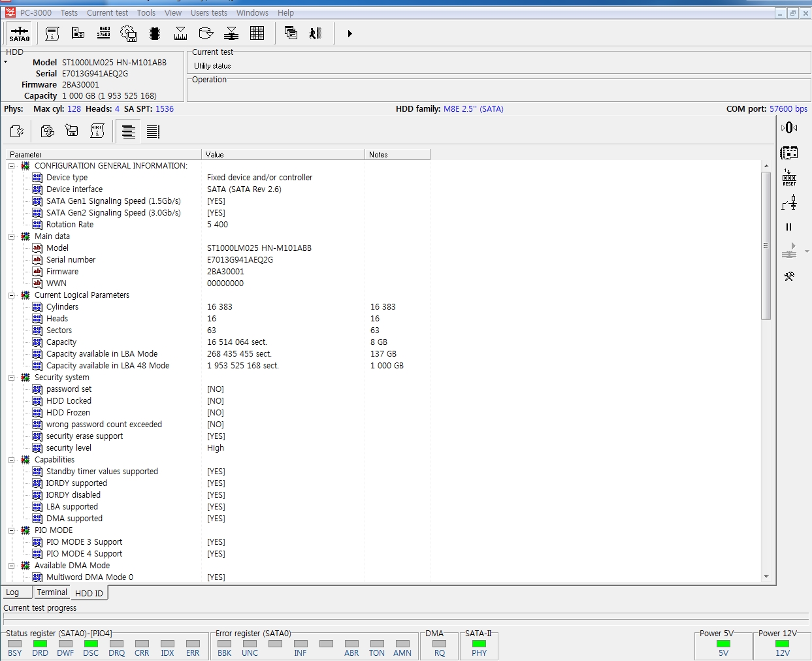This screenshot has width=812, height=661.
Task: Switch to the Terminal tab
Action: pos(52,592)
